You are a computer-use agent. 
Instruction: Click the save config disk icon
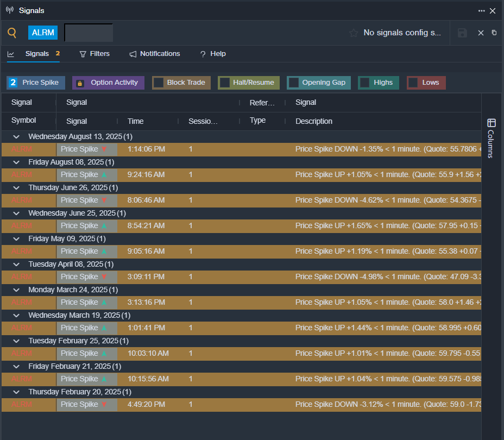point(462,33)
